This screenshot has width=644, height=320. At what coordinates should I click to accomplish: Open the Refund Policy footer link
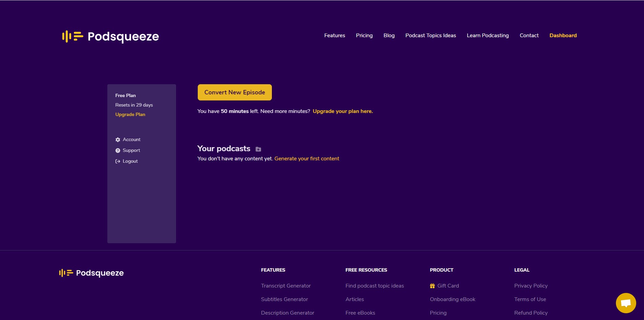(x=531, y=313)
